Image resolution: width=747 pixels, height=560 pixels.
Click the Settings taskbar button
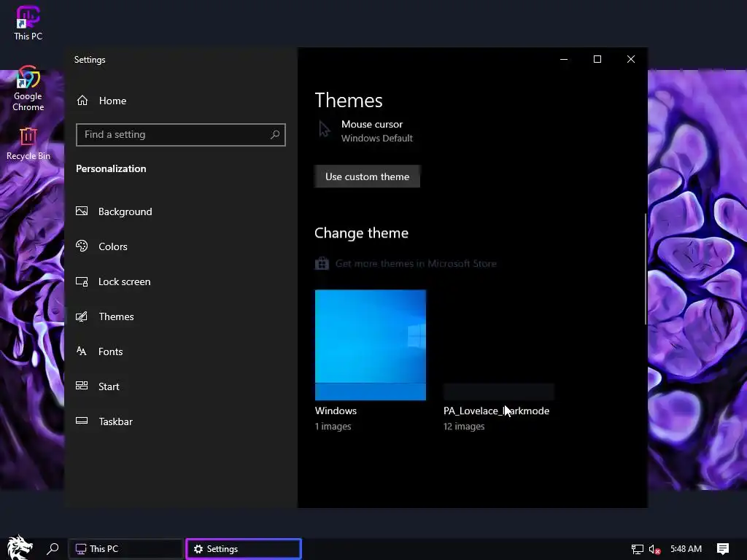244,548
